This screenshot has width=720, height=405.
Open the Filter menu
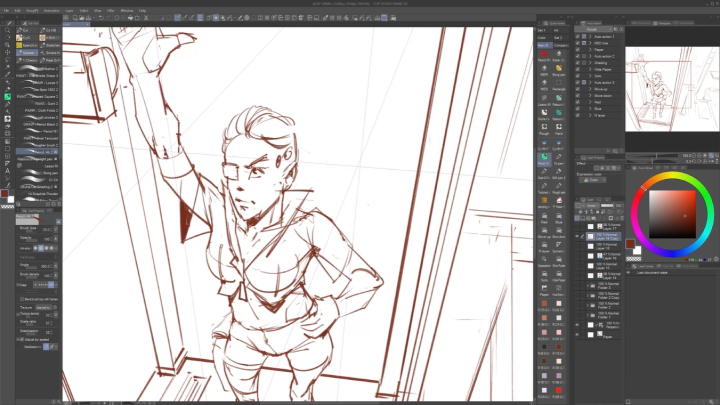[111, 10]
